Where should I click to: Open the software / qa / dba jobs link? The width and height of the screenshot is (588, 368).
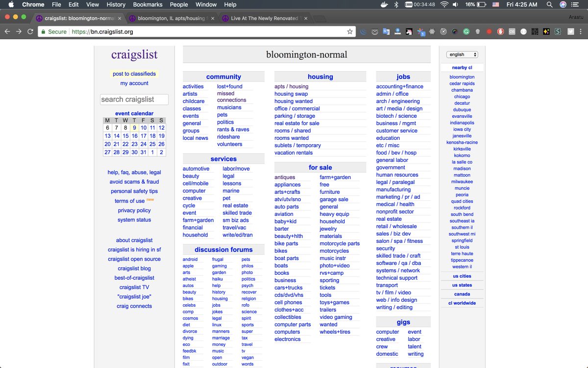point(398,263)
